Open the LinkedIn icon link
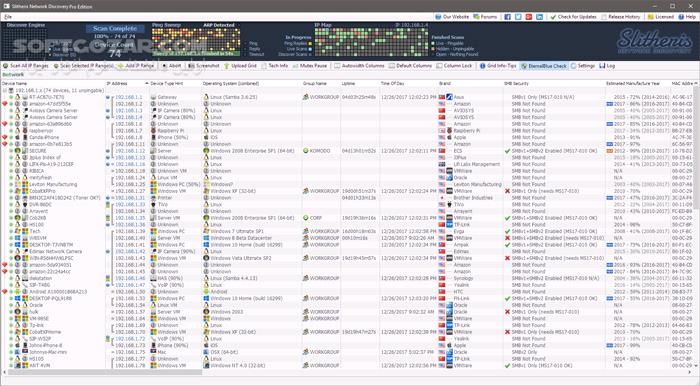Screen dimensions: 700x386 (540, 17)
